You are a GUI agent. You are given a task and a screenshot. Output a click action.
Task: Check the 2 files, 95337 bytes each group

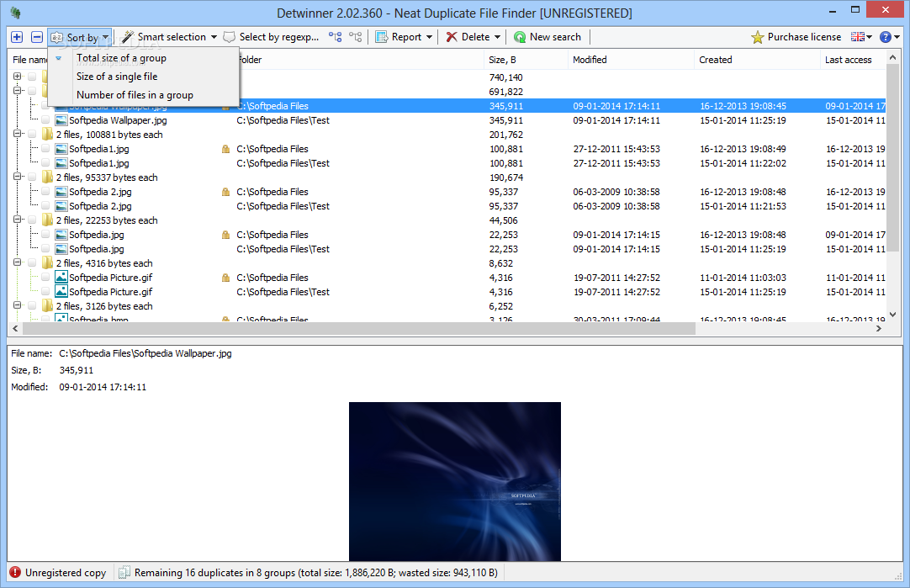32,177
